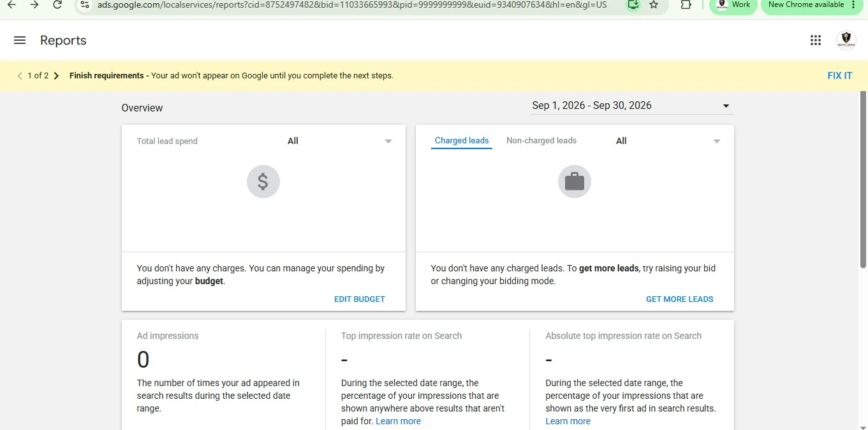This screenshot has height=430, width=868.
Task: Click the Ad impressions value 0
Action: 143,360
